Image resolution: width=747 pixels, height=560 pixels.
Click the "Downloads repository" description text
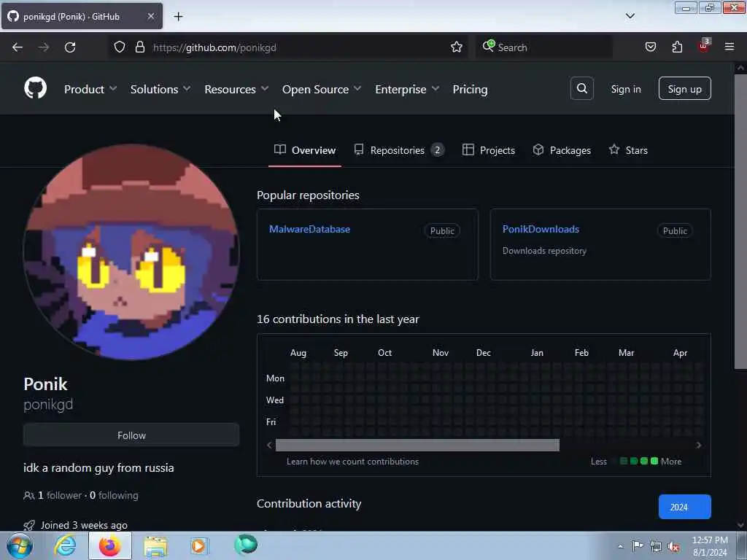tap(544, 251)
